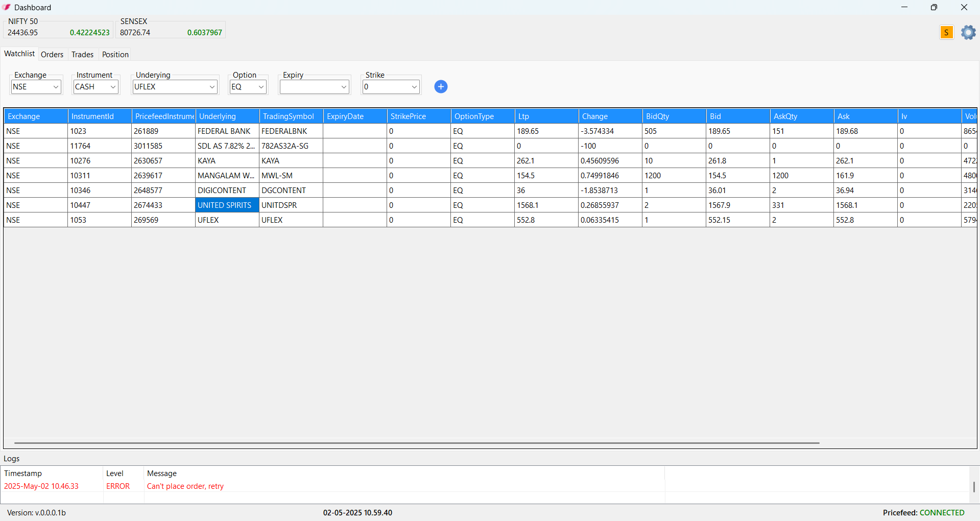980x521 pixels.
Task: Click the Version v.0.0.0.1b label
Action: coord(36,513)
